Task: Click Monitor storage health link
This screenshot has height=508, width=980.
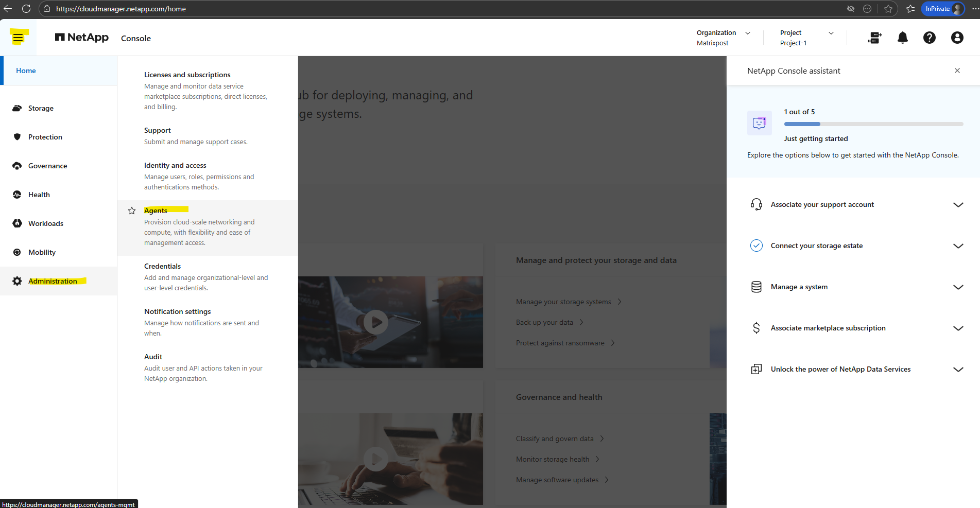Action: click(558, 459)
